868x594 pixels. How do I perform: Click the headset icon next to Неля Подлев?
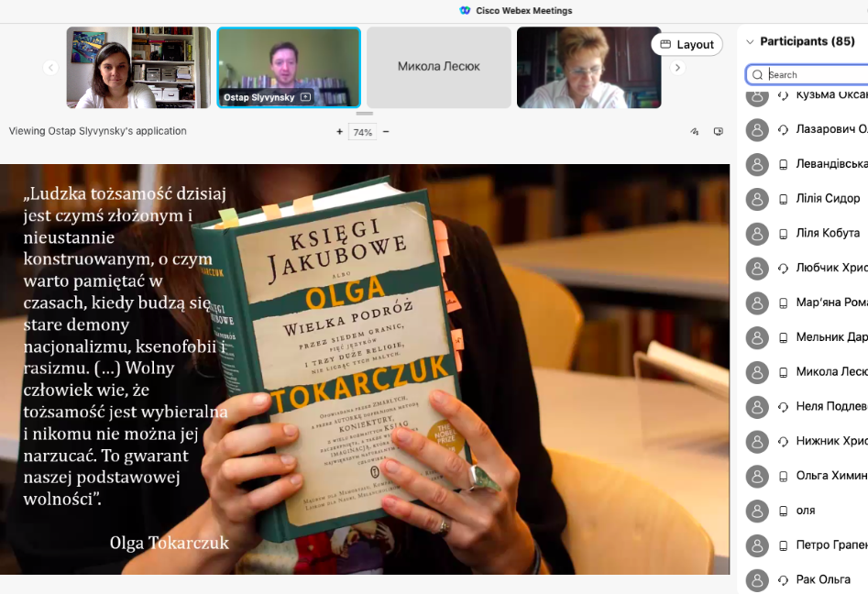pyautogui.click(x=784, y=406)
